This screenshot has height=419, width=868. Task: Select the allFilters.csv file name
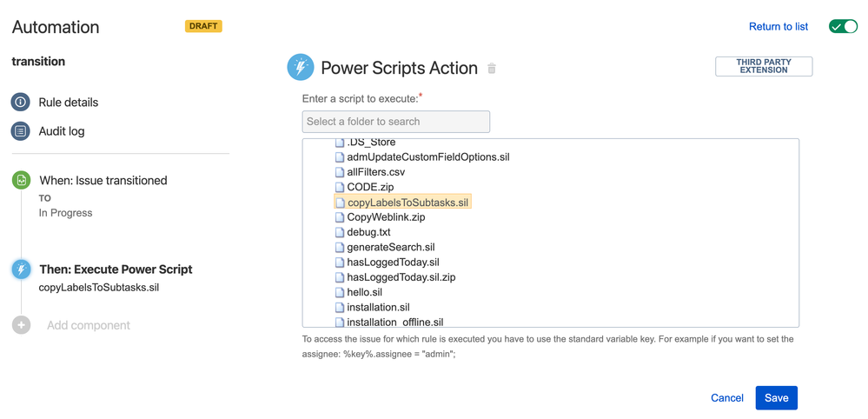pyautogui.click(x=376, y=172)
